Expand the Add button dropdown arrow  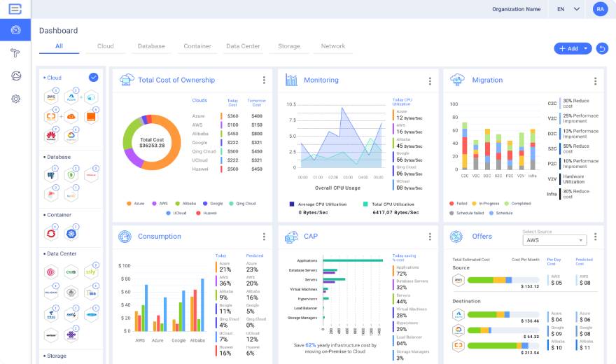point(586,48)
